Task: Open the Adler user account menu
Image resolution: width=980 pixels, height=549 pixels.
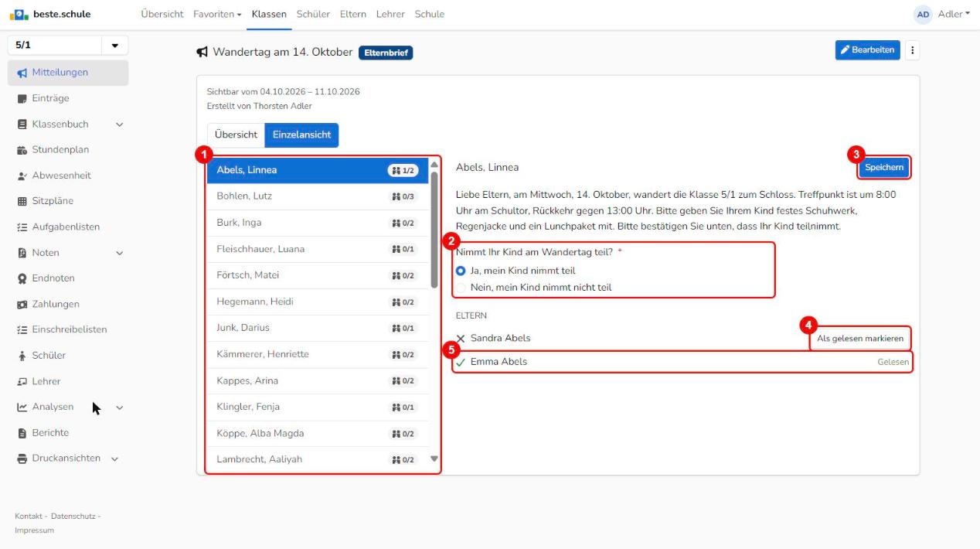Action: click(943, 14)
